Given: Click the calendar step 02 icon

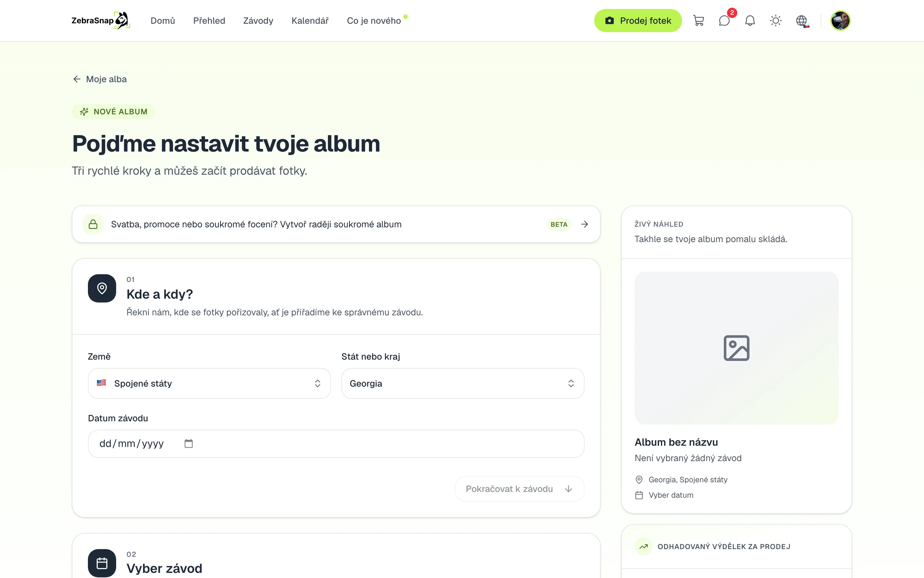Looking at the screenshot, I should [x=102, y=563].
